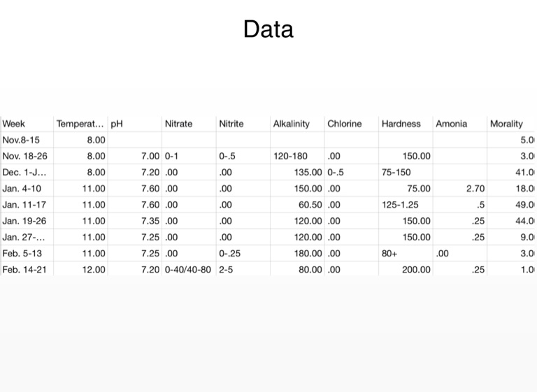
Task: Select the 0-40/40-80 nitrate cell
Action: (x=188, y=268)
